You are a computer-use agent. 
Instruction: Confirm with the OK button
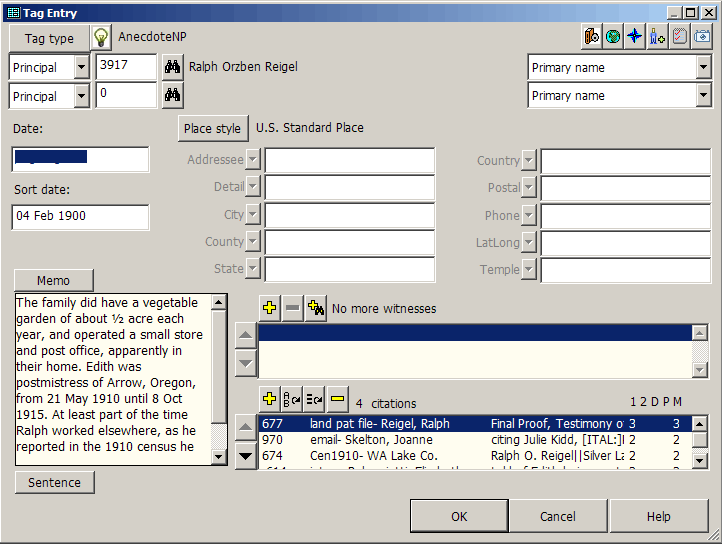coord(459,516)
